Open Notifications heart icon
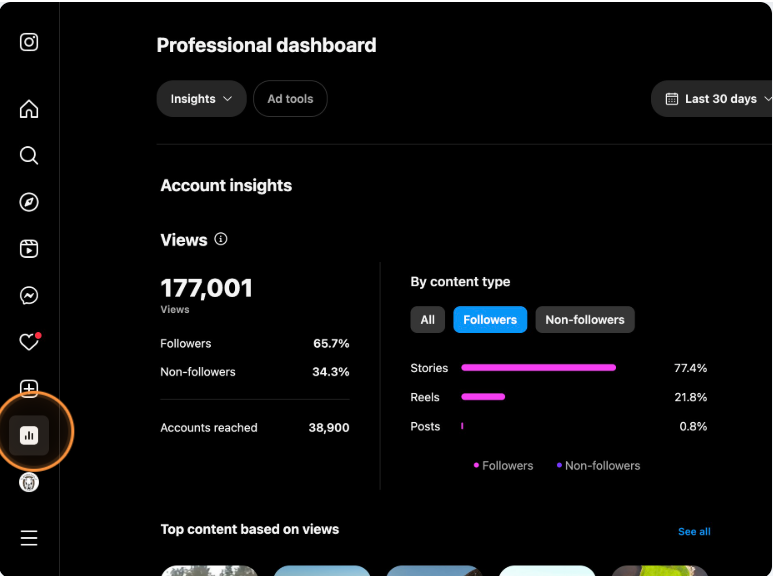The image size is (773, 576). coord(29,342)
